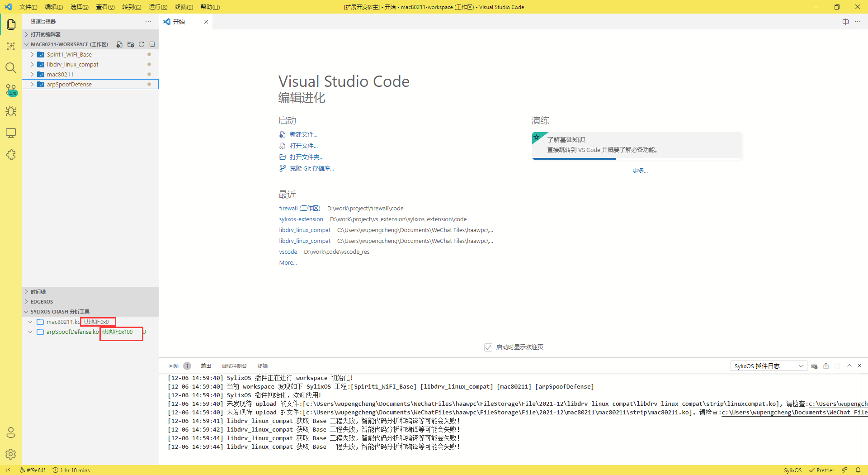The width and height of the screenshot is (868, 475).
Task: Click SylixOS status bar item
Action: click(x=793, y=470)
